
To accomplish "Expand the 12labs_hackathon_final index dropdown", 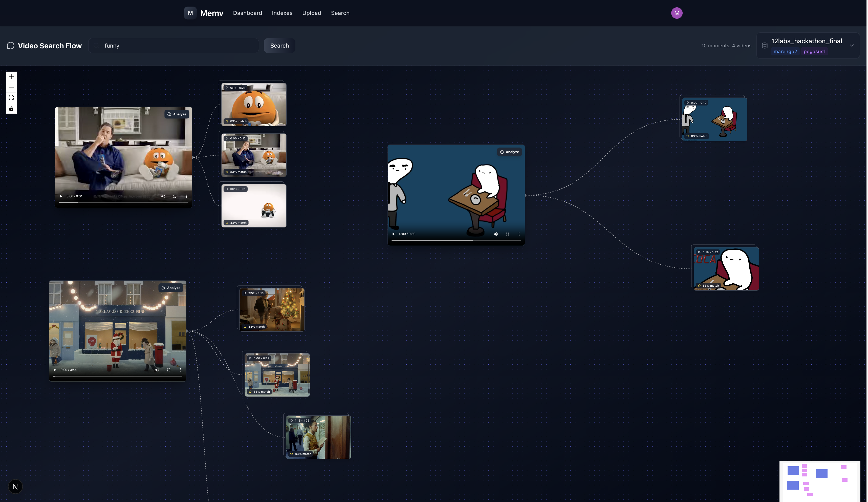I will (851, 46).
